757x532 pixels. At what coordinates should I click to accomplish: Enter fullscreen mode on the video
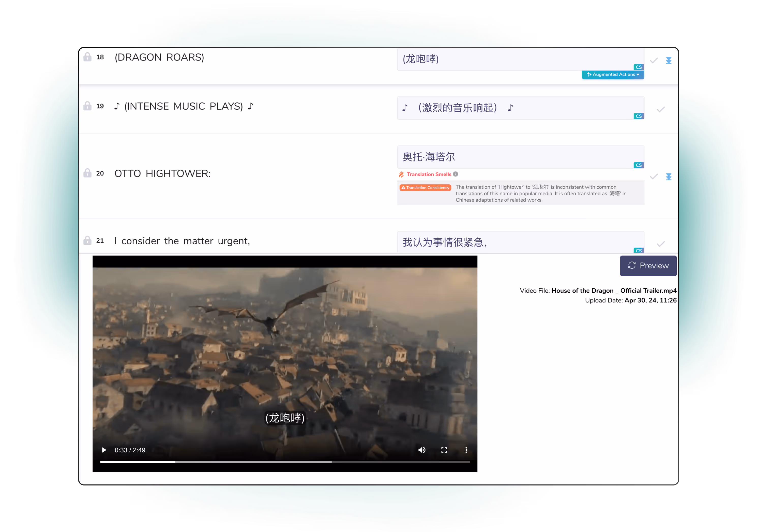[444, 450]
